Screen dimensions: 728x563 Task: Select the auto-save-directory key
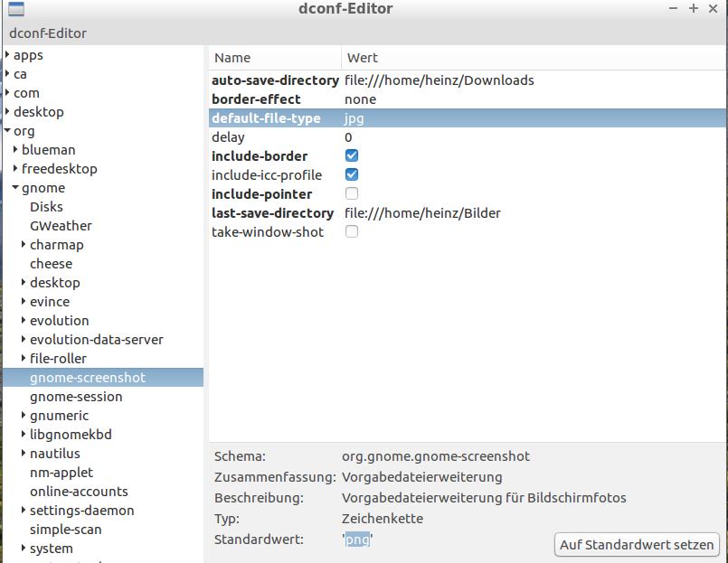(275, 80)
